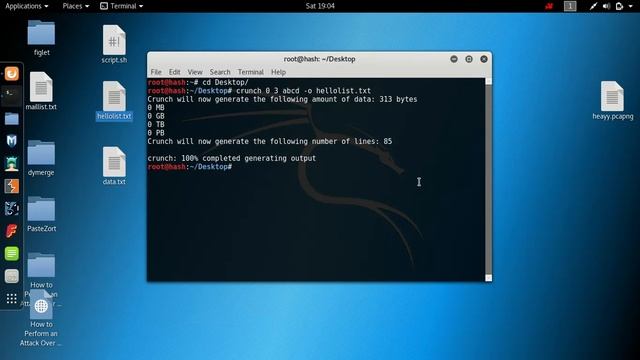Screen dimensions: 640x360
Task: Open the Terminal menu in terminal window
Action: [x=251, y=72]
